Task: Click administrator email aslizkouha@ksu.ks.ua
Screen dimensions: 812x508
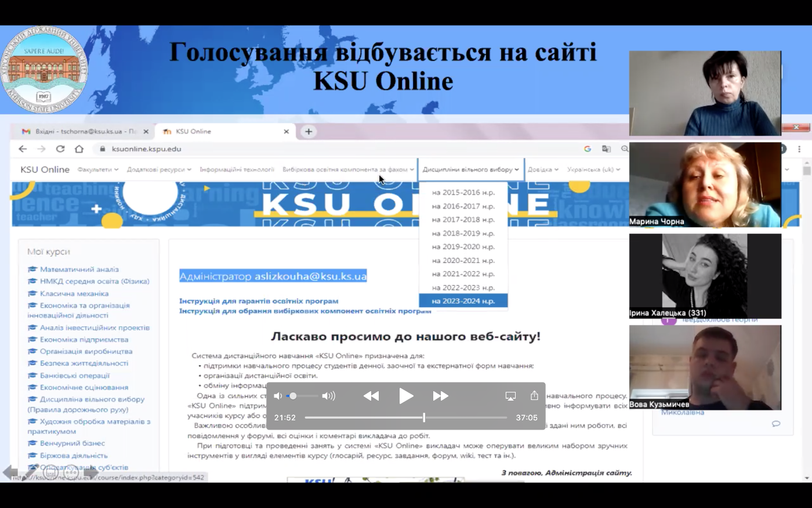Action: pos(310,276)
